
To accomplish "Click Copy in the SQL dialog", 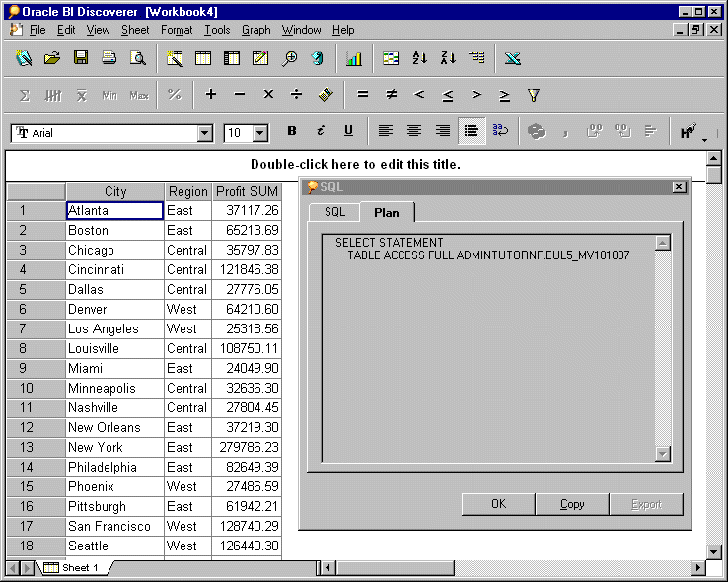I will click(572, 504).
